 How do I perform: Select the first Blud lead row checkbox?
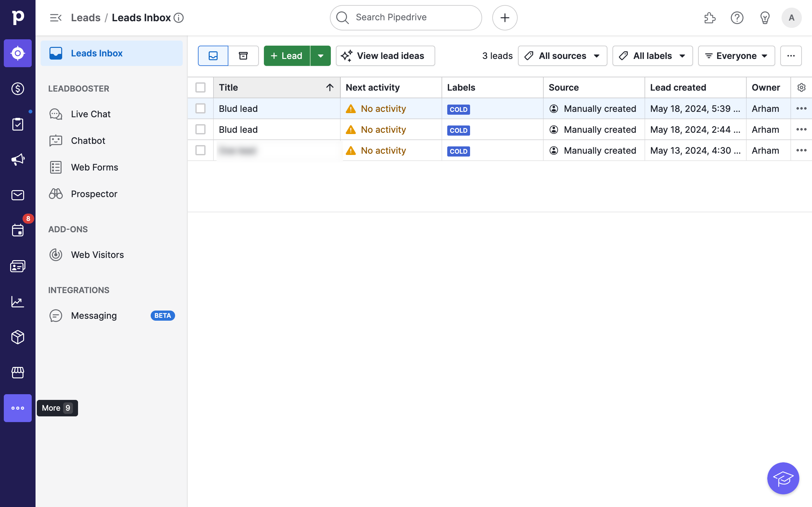tap(200, 109)
